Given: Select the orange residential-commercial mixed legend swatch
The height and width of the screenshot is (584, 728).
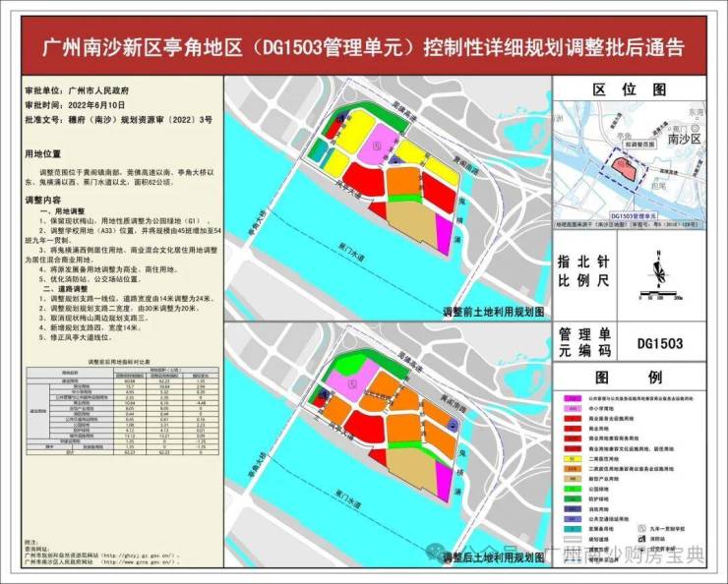Looking at the screenshot, I should 575,469.
